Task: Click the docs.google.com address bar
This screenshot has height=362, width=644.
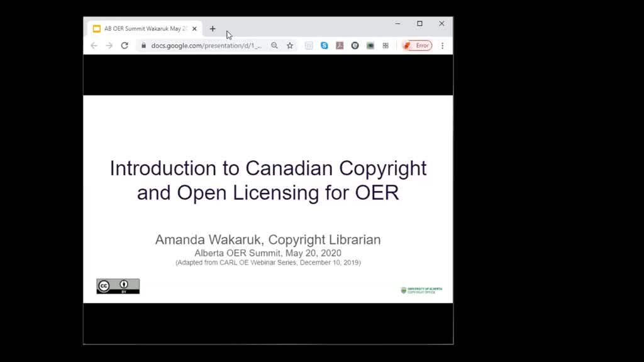Action: click(x=206, y=45)
